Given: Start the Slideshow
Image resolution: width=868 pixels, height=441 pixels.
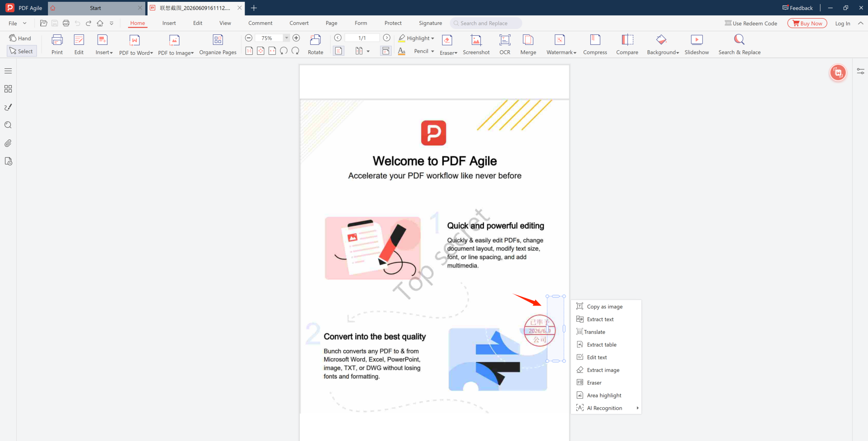Looking at the screenshot, I should pyautogui.click(x=697, y=44).
